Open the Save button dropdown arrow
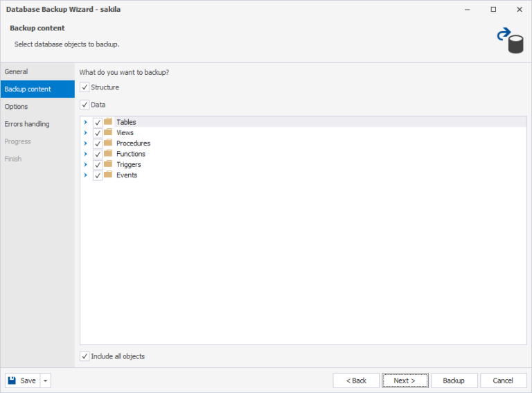The width and height of the screenshot is (532, 393). [46, 381]
